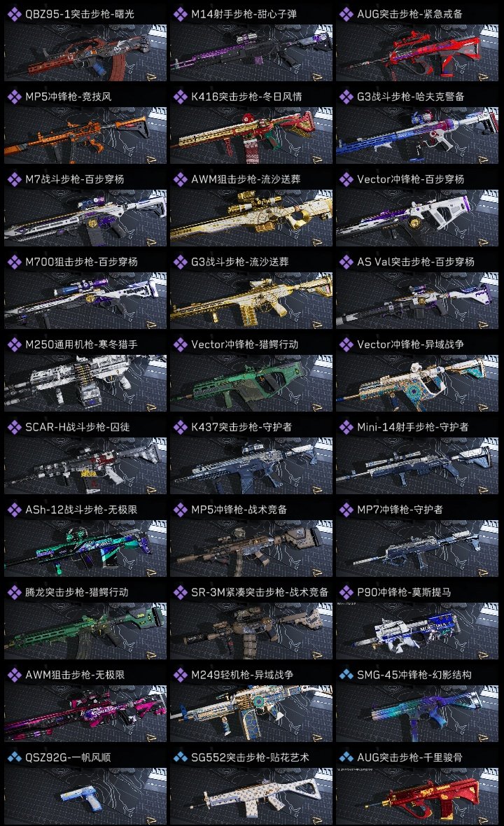Click purple rarity icon beside AWM狙击步枪-流沙送葬
504x826 pixels.
[x=180, y=179]
